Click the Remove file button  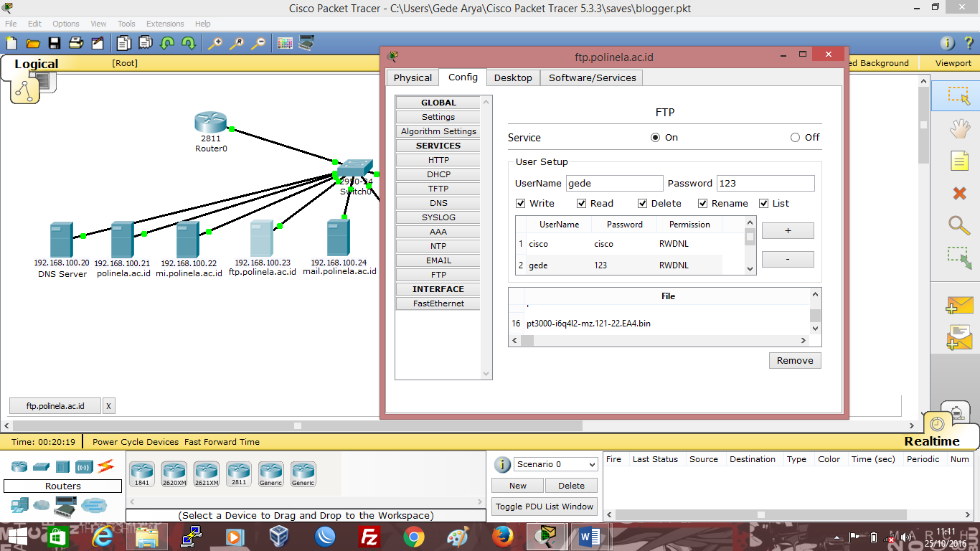pos(795,360)
